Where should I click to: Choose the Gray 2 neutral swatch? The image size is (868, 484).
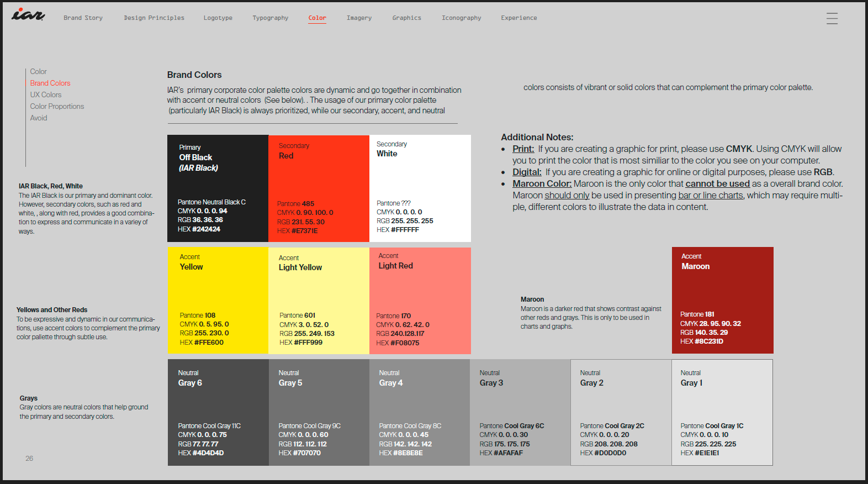point(621,412)
